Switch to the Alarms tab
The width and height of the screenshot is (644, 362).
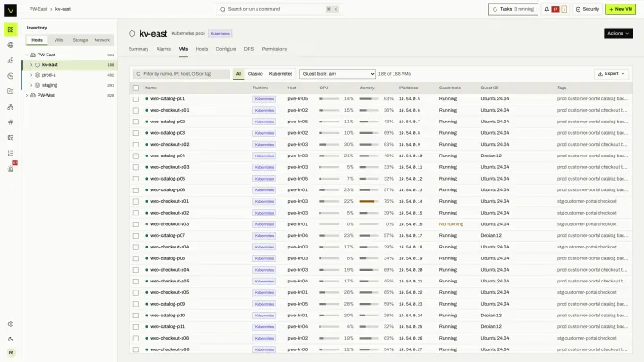tap(164, 49)
